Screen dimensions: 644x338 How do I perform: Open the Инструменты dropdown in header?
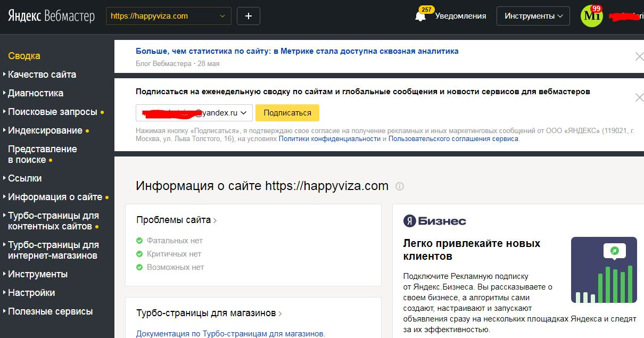533,16
